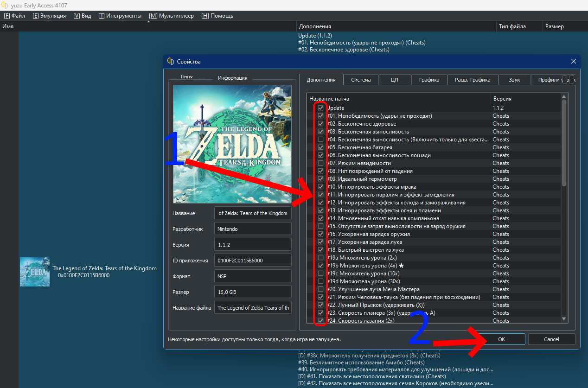Click the Формат field showing NSP
588x388 pixels.
[x=253, y=276]
